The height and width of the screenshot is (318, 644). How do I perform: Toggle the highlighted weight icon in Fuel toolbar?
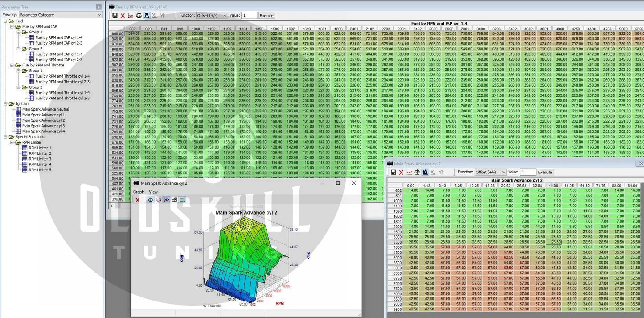(x=147, y=16)
